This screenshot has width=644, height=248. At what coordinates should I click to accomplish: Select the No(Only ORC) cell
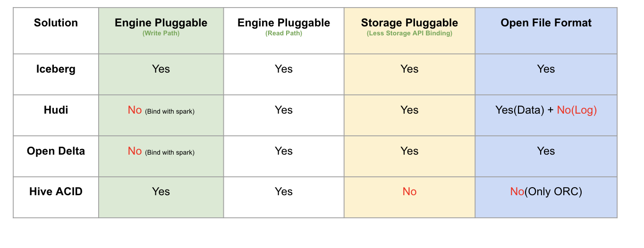[x=546, y=192]
